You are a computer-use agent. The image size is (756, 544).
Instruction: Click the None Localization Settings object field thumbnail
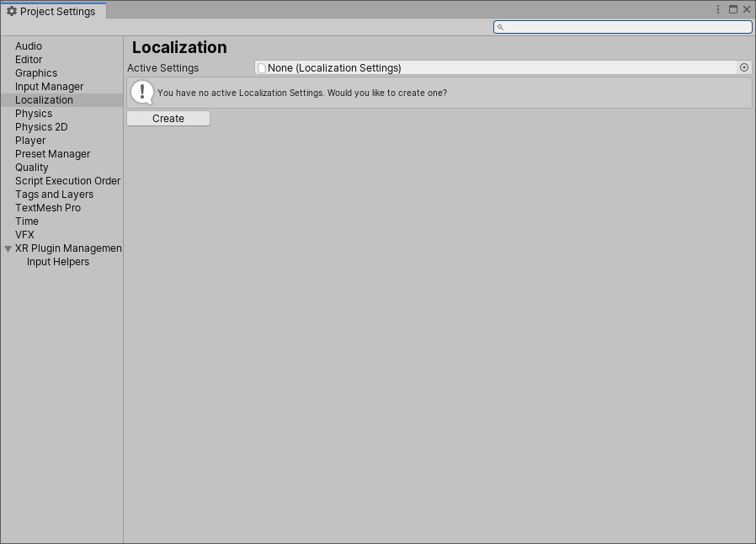[x=262, y=67]
